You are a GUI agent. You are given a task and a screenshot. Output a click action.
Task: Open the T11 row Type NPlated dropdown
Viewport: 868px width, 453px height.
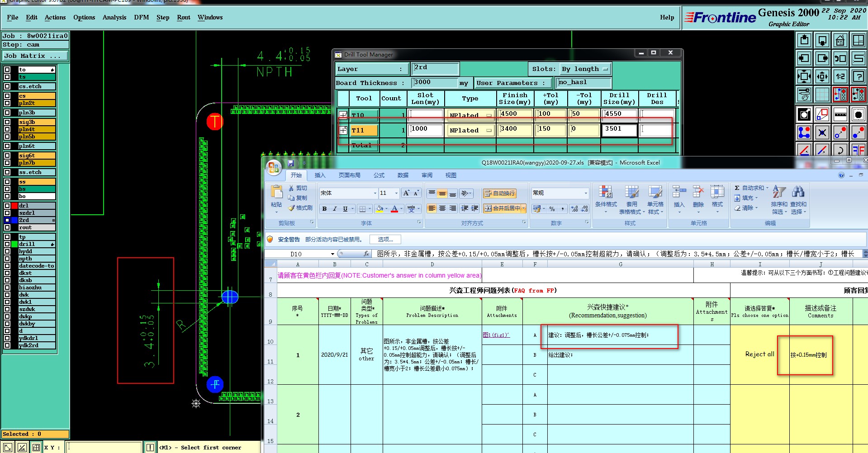click(470, 130)
